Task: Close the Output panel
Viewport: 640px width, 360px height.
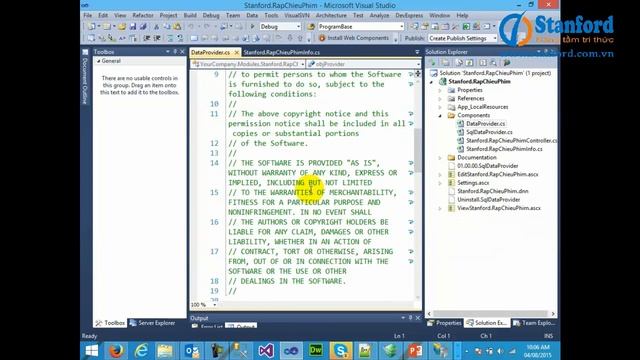Action: (x=418, y=318)
